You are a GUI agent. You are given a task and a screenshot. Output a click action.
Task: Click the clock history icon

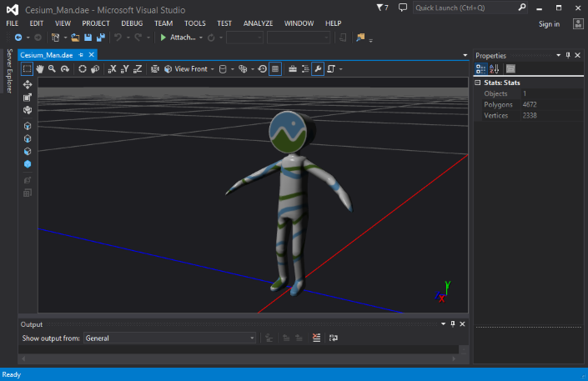[263, 69]
